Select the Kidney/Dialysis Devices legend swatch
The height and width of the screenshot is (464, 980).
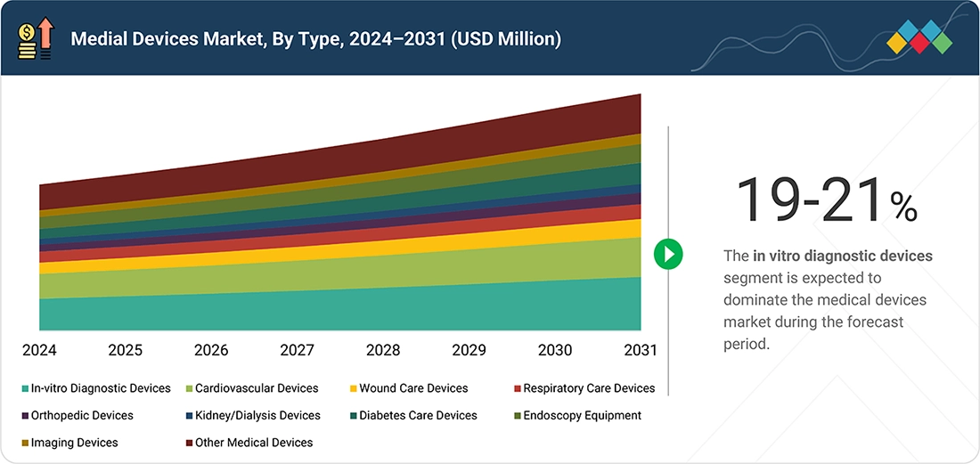click(x=190, y=415)
